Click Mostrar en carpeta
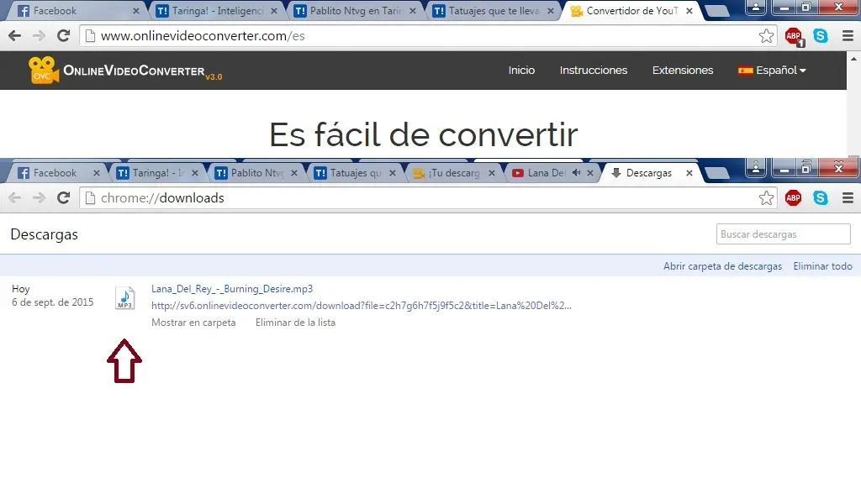Screen dimensions: 861x504 pos(193,323)
